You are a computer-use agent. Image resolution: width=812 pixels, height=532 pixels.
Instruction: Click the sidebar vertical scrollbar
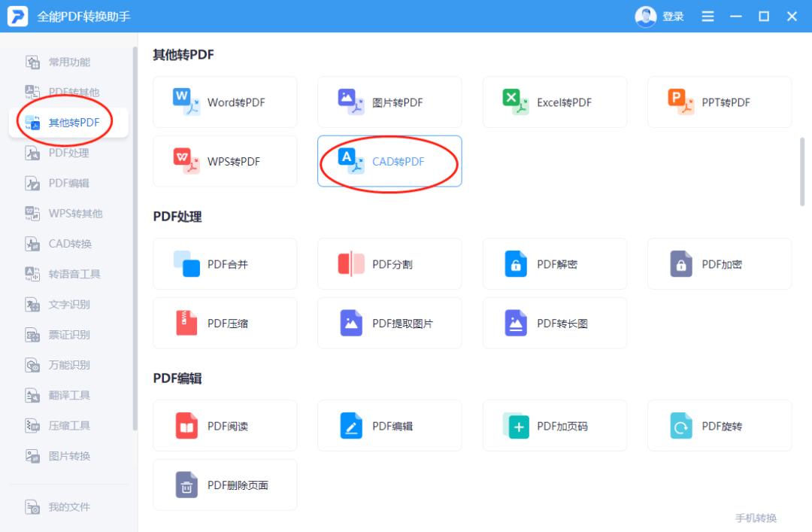[x=135, y=239]
